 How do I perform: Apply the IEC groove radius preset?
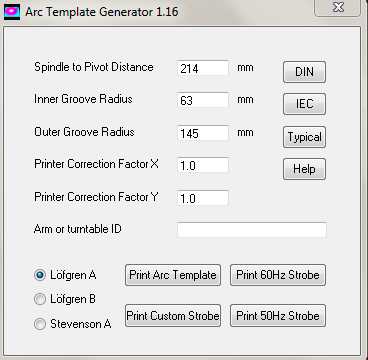coord(304,104)
